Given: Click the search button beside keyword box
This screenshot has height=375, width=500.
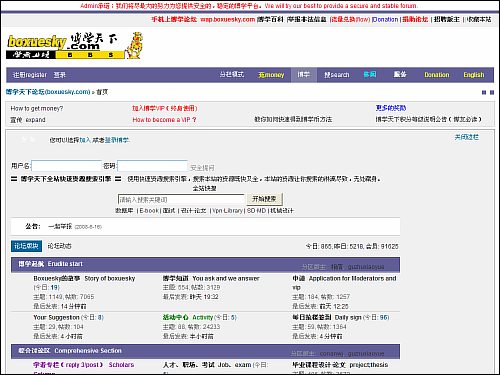Looking at the screenshot, I should tap(264, 199).
